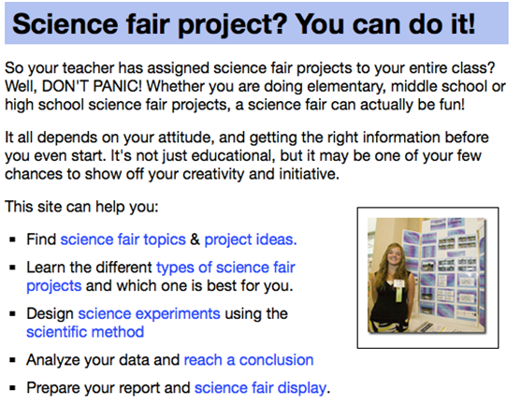
Task: Click the bullet marker beside 'Find science fair topics'
Action: (12, 239)
